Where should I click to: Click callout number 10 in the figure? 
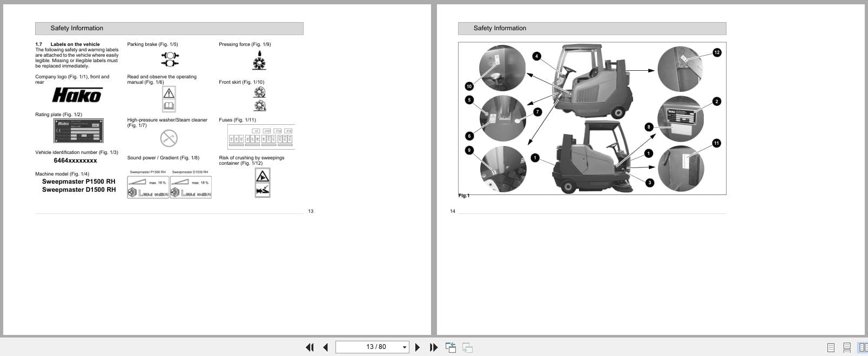(x=469, y=86)
